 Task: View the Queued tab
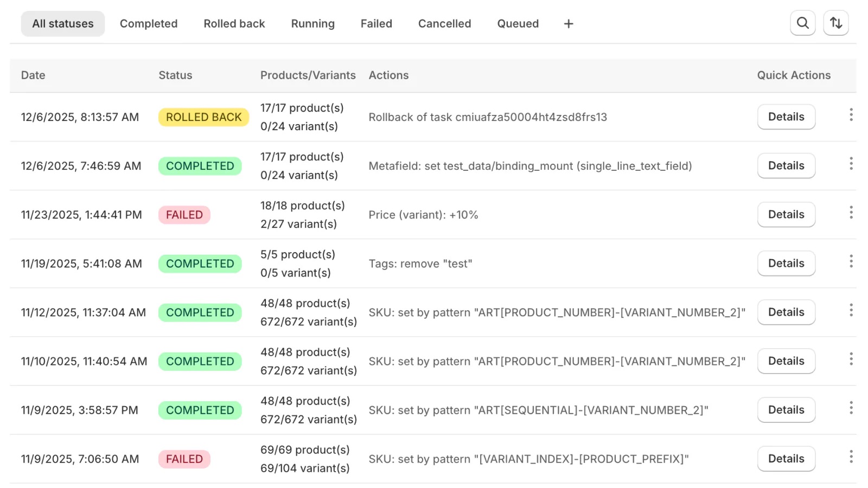click(x=518, y=24)
